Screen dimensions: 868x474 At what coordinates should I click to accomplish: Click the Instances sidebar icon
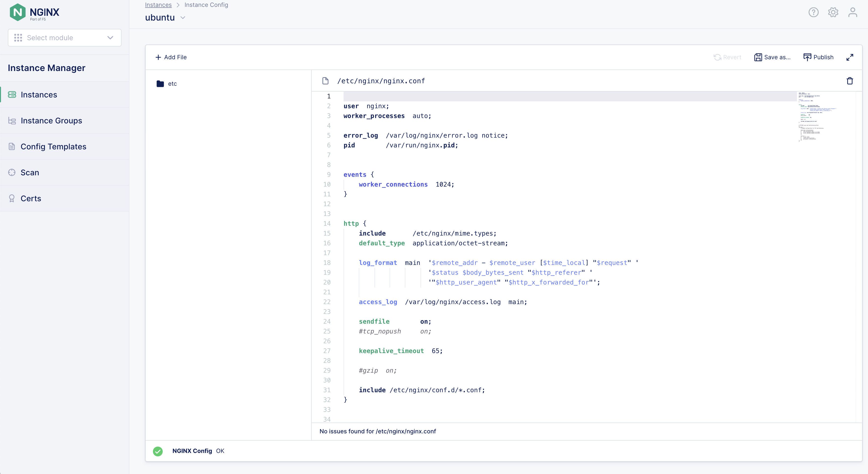(12, 95)
